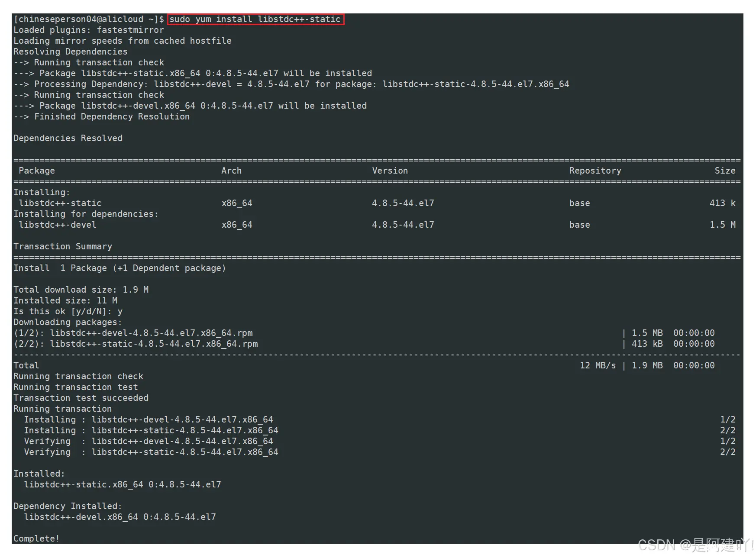The width and height of the screenshot is (756, 558).
Task: Click 'libstdc++-devel.x86_64 0:4.8.5-44.el7' under Dependency Installed
Action: pyautogui.click(x=120, y=517)
